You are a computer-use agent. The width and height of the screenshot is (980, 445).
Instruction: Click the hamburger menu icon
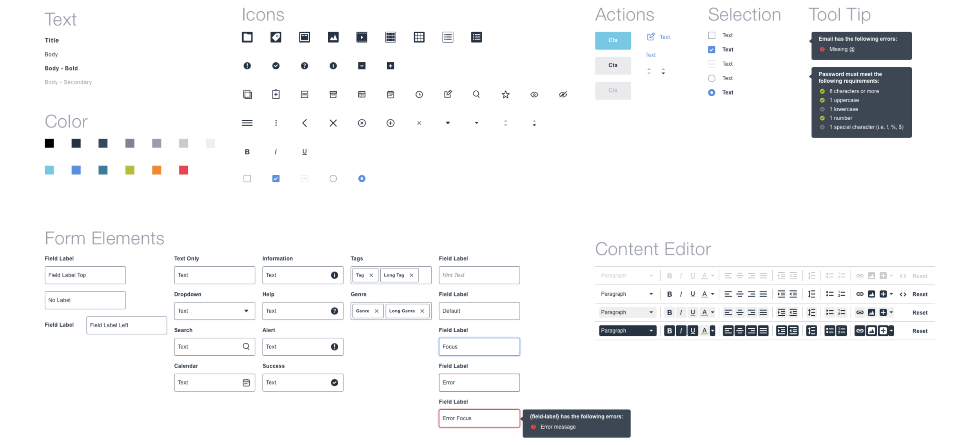pos(247,123)
